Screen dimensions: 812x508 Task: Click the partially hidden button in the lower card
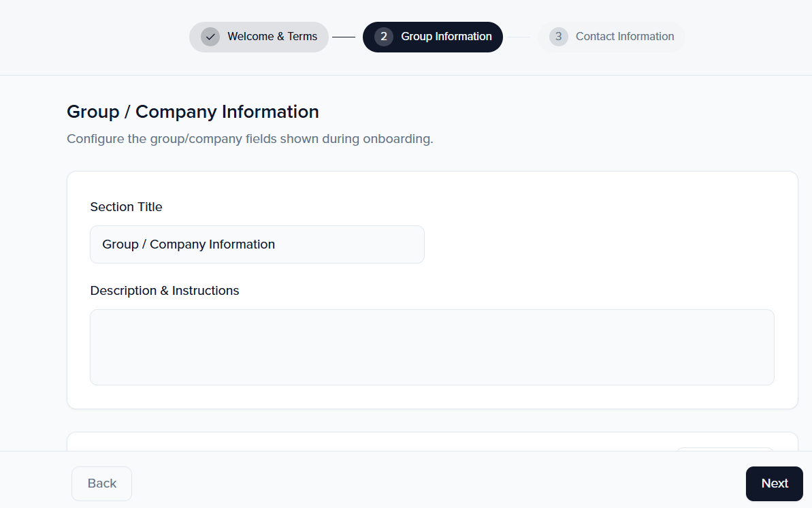pos(724,449)
